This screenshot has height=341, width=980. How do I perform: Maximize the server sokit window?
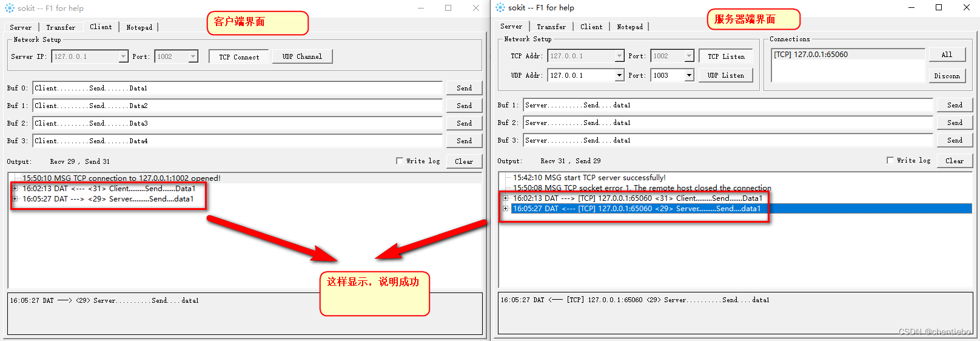click(939, 7)
